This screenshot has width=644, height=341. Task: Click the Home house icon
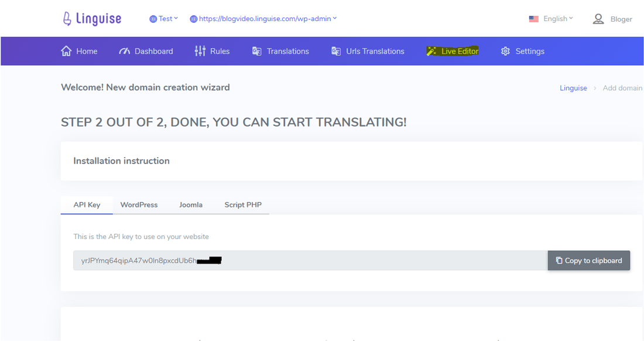66,51
